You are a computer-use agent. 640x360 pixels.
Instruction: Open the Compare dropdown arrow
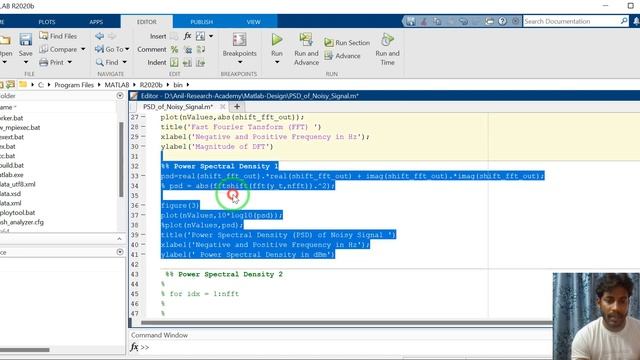83,49
